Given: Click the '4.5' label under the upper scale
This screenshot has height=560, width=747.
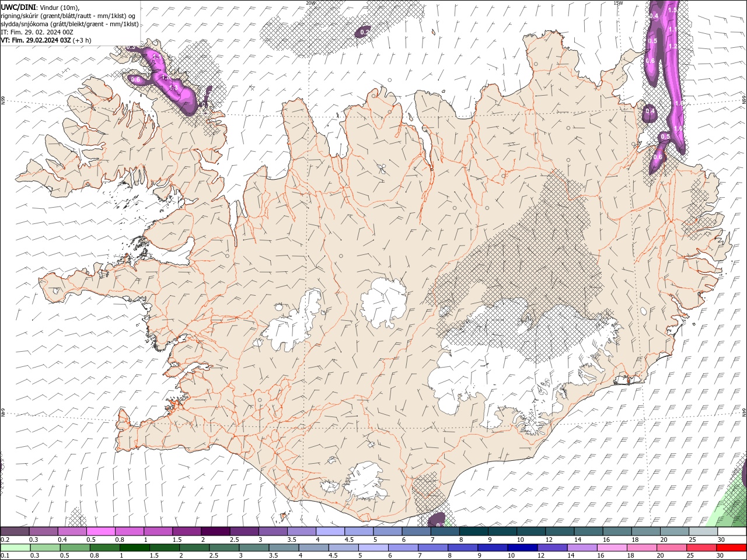Looking at the screenshot, I should coord(349,540).
